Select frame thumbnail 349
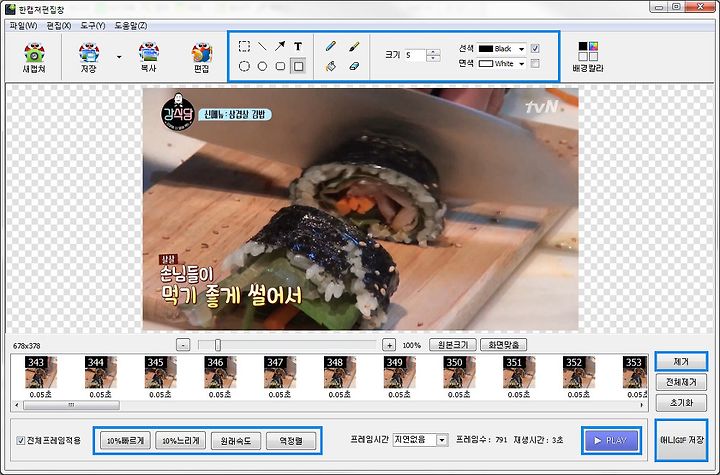This screenshot has height=475, width=720. coord(399,372)
